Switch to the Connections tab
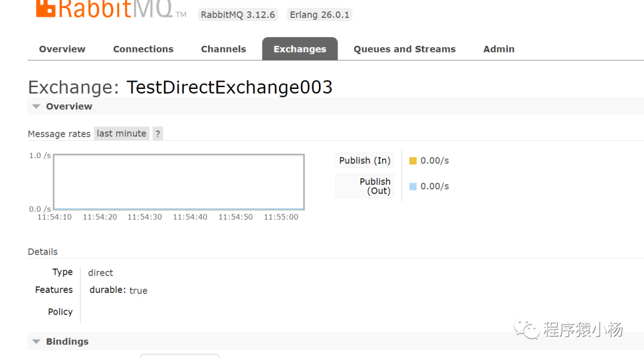This screenshot has height=358, width=644. 143,49
